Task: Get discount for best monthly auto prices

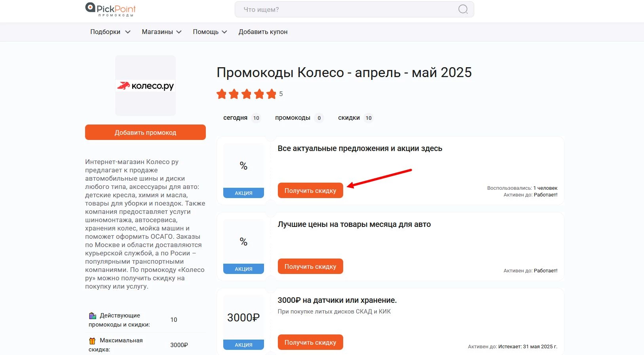Action: click(310, 266)
